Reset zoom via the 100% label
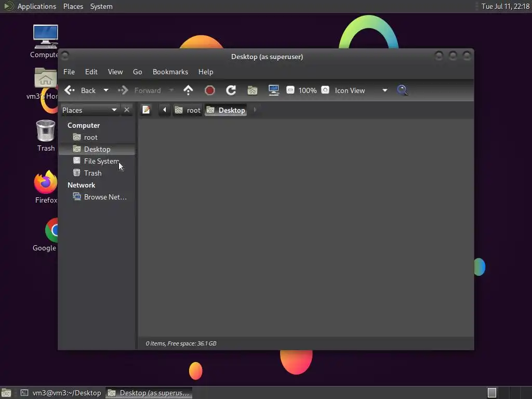 point(308,90)
